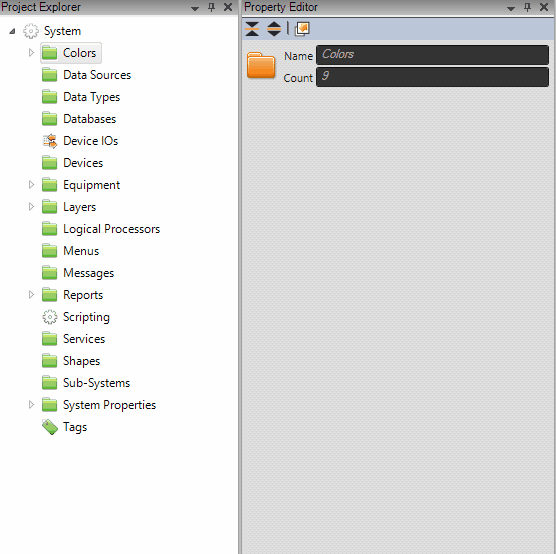Click the Name field showing Colors

pos(432,55)
